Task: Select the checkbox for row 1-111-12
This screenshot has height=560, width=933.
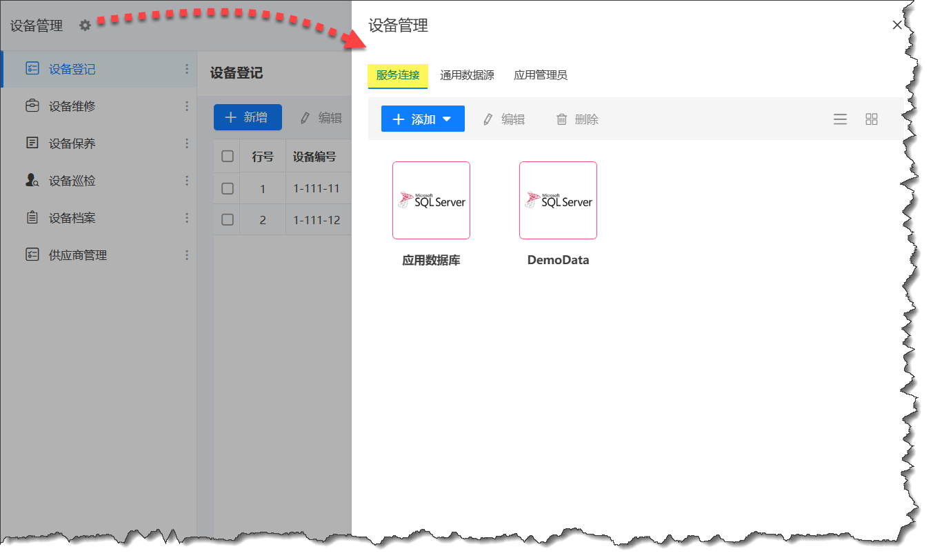Action: [x=226, y=219]
